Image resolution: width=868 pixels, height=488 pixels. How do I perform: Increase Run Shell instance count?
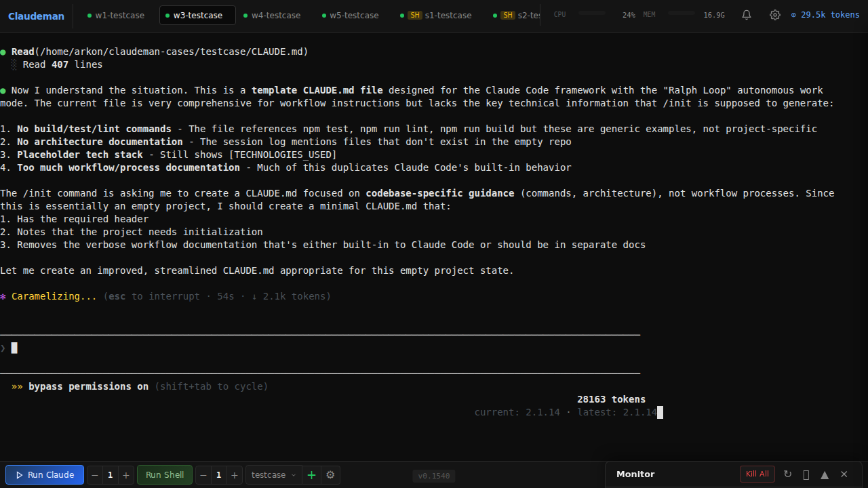pos(234,475)
